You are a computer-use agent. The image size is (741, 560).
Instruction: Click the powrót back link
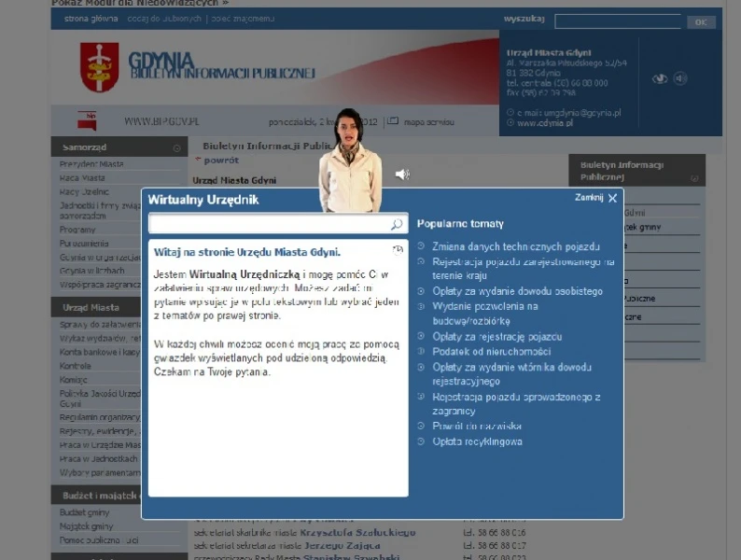[220, 161]
